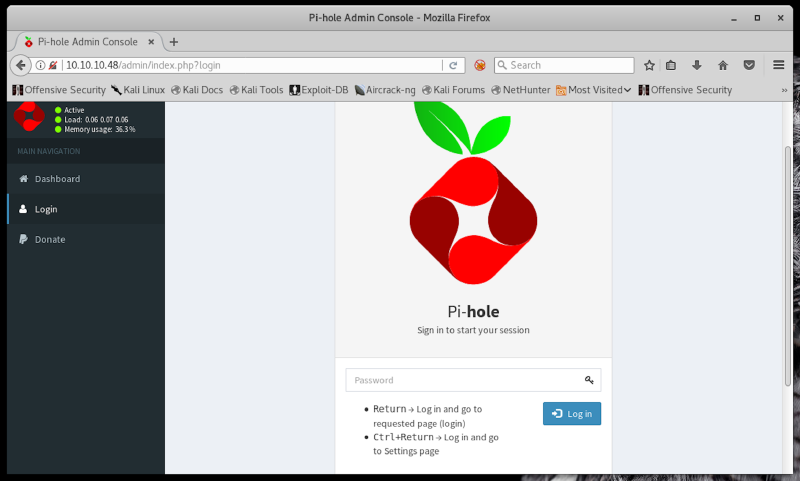
Task: Click the Firefox back arrow button
Action: (21, 65)
